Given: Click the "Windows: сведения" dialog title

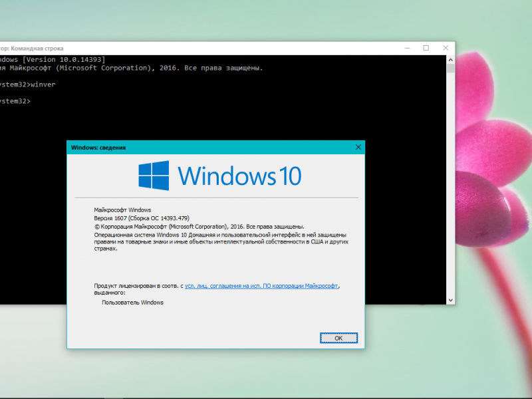Looking at the screenshot, I should click(98, 148).
